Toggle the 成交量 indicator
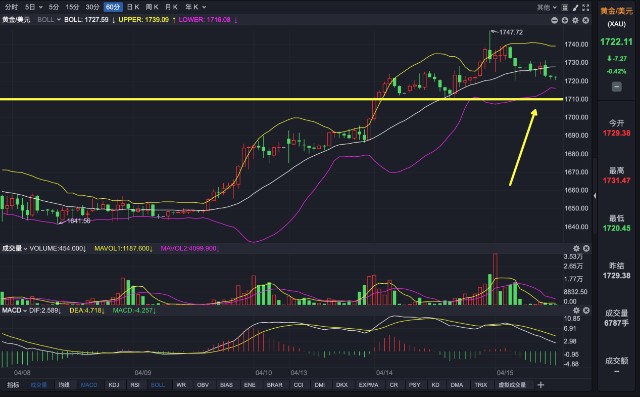This screenshot has width=640, height=397. pos(39,385)
